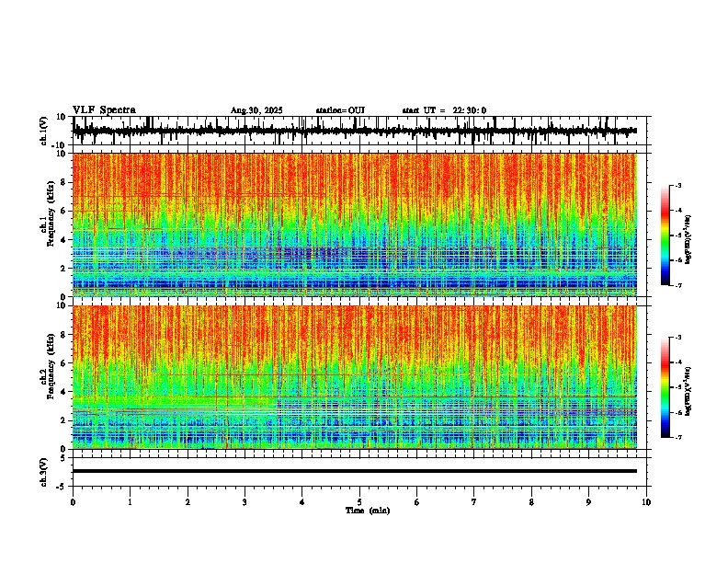This screenshot has height=563, width=728.
Task: Click the "6" tick on the time axis
Action: point(417,502)
